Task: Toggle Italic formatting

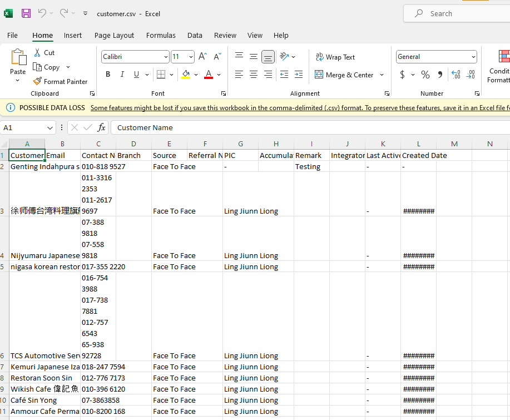Action: (x=122, y=75)
